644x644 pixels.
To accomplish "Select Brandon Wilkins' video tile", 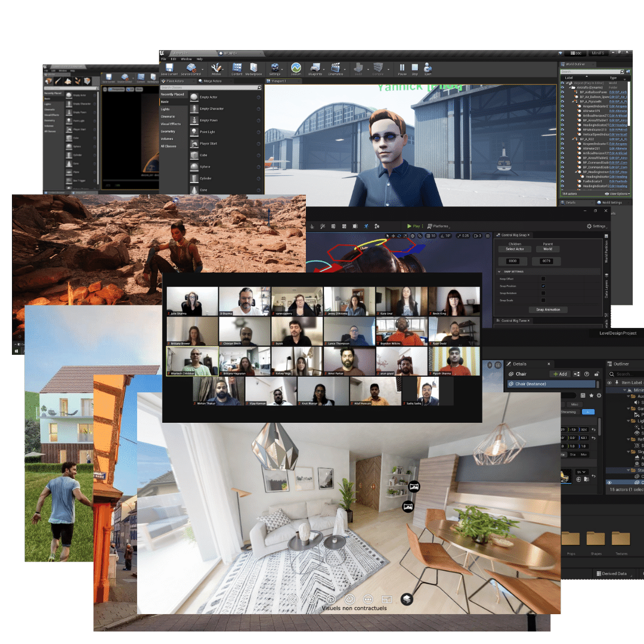I will [x=401, y=331].
